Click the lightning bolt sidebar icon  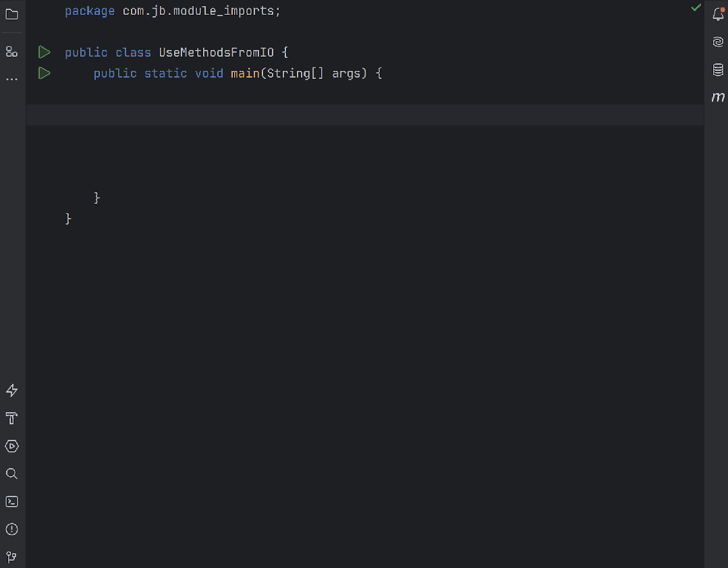pyautogui.click(x=11, y=390)
